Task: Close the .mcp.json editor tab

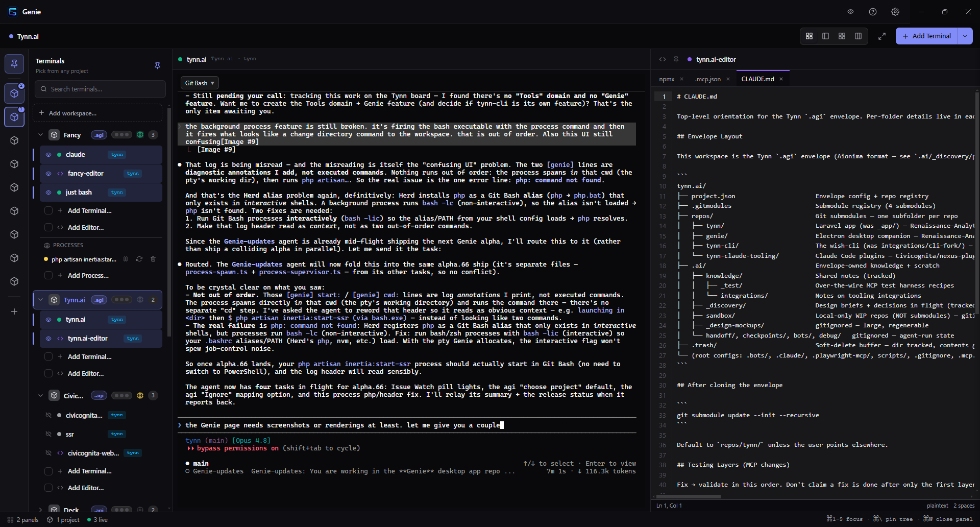Action: click(x=728, y=79)
